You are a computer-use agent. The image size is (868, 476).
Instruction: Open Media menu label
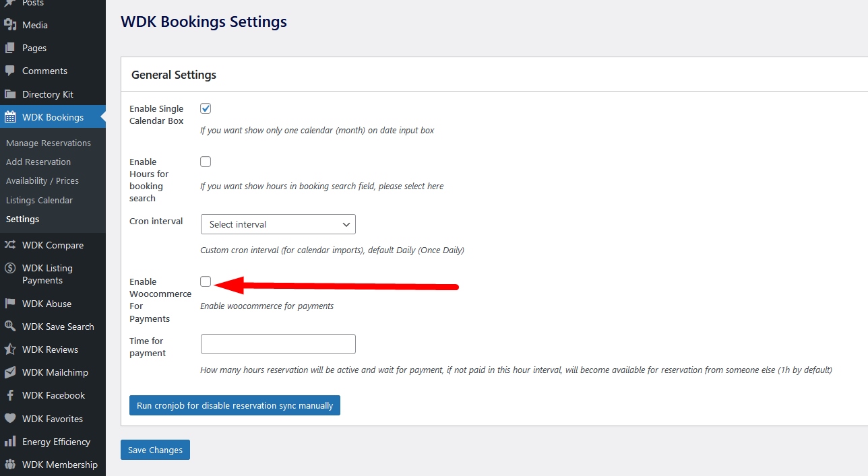[x=35, y=25]
